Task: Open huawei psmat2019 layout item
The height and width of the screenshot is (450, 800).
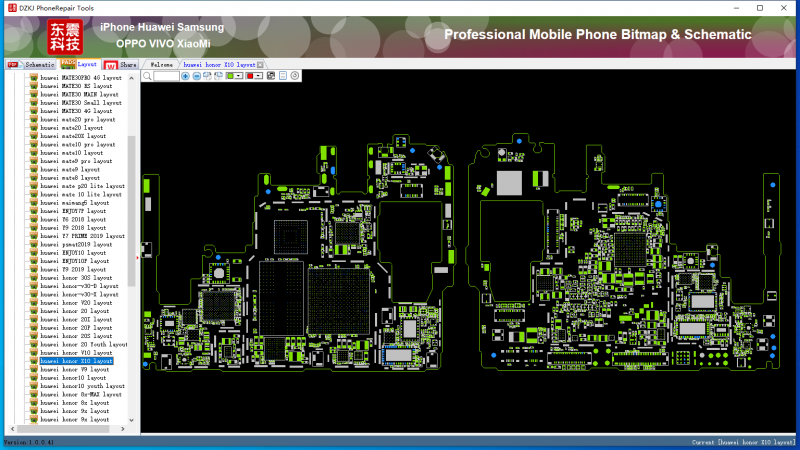Action: click(x=76, y=244)
